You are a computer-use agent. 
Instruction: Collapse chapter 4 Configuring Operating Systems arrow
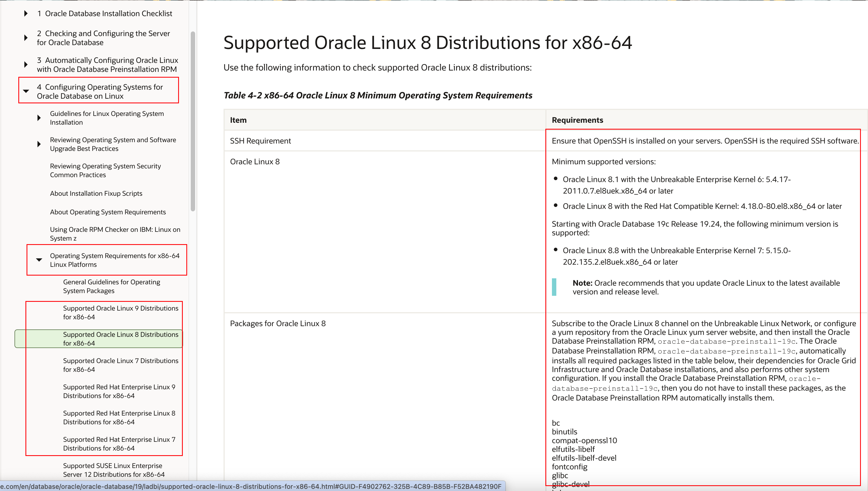[26, 91]
